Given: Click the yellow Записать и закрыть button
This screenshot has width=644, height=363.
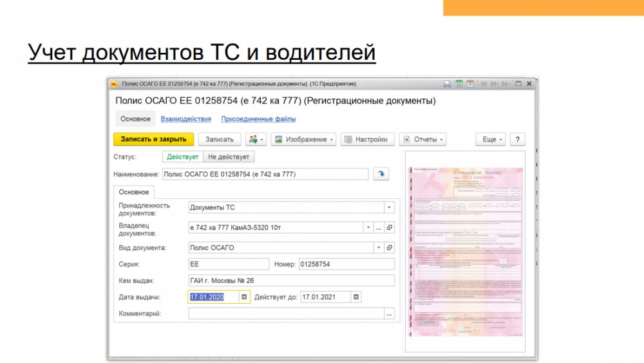Looking at the screenshot, I should (x=153, y=140).
